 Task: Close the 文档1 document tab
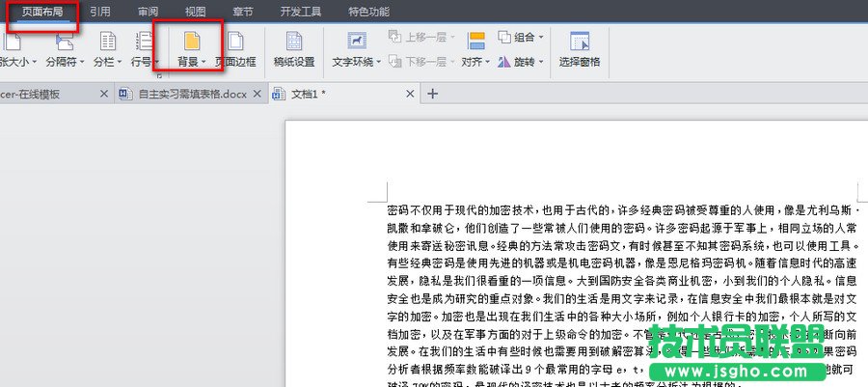[410, 94]
